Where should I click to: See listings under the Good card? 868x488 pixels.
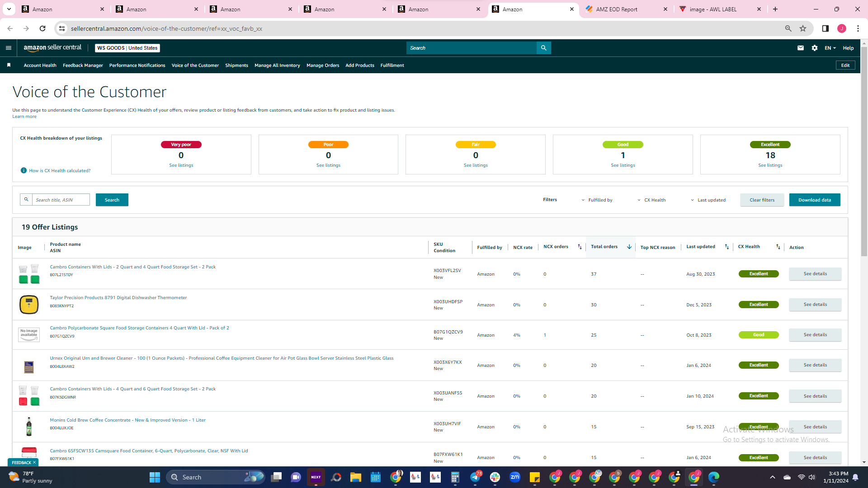623,165
